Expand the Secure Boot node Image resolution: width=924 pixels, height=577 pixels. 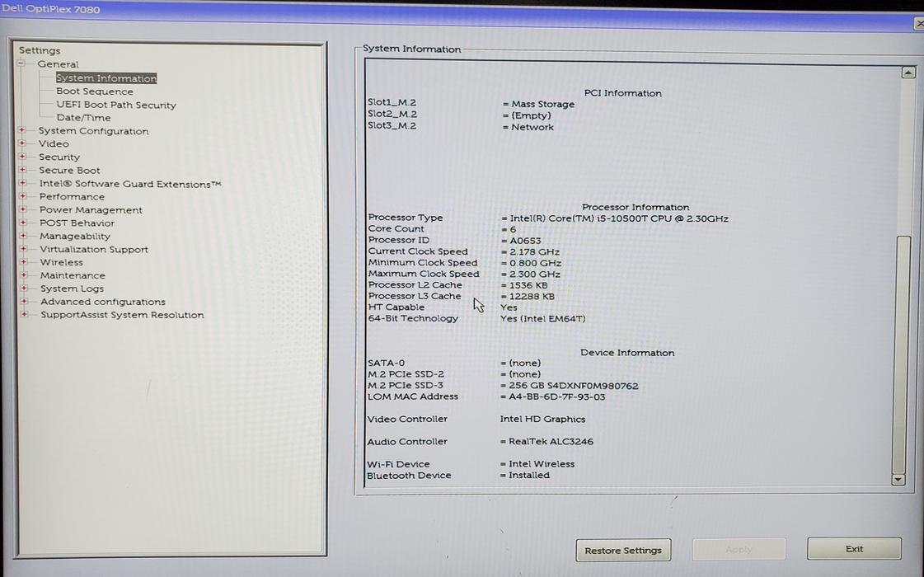tap(22, 170)
